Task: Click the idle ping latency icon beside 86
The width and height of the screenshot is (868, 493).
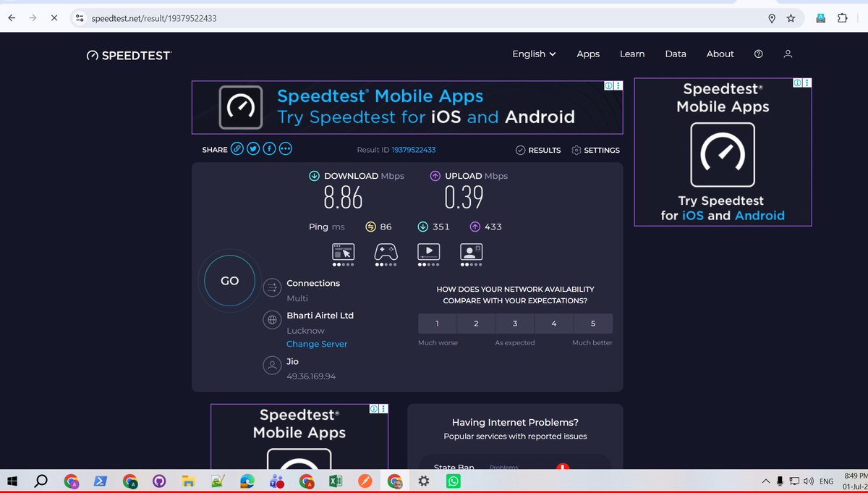Action: coord(371,227)
